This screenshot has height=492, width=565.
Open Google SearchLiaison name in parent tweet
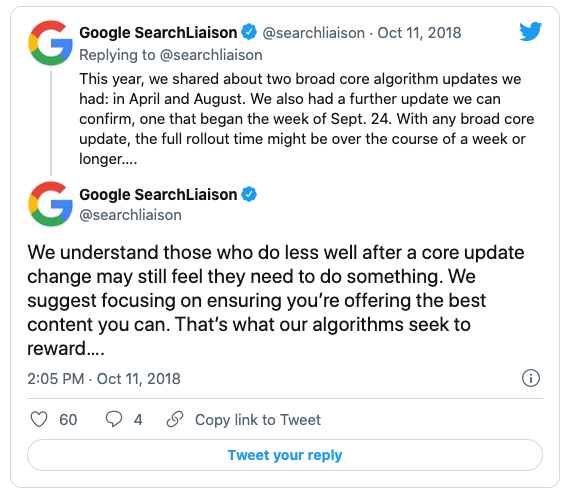coord(158,32)
